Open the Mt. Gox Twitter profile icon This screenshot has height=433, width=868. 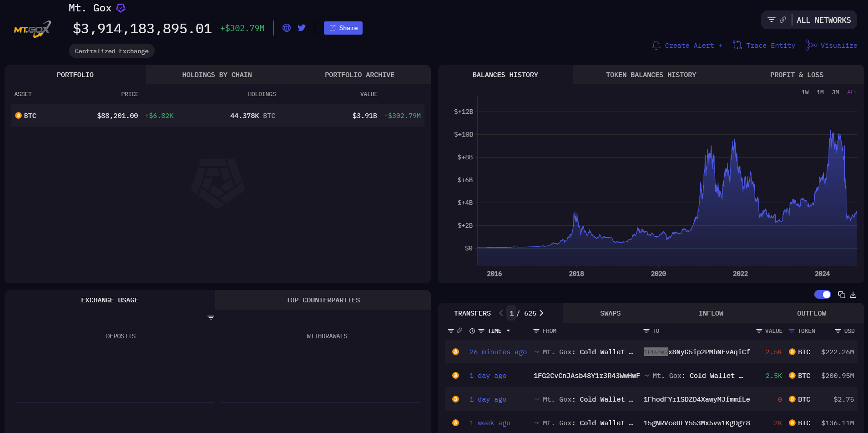(x=302, y=28)
